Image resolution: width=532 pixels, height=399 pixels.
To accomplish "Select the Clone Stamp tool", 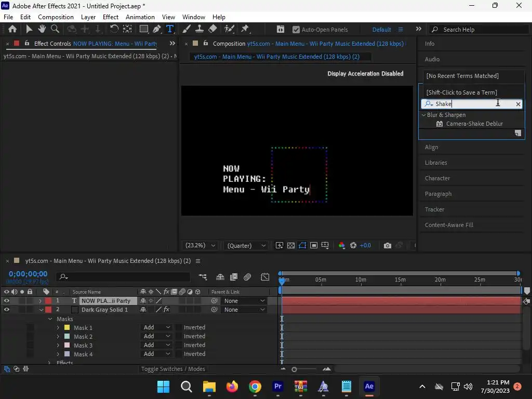I will coord(199,29).
